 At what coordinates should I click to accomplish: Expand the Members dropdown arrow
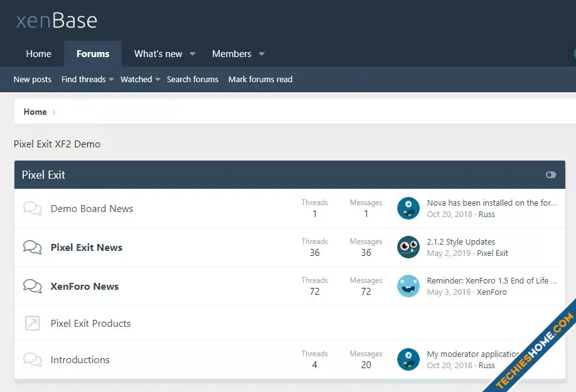pos(262,54)
